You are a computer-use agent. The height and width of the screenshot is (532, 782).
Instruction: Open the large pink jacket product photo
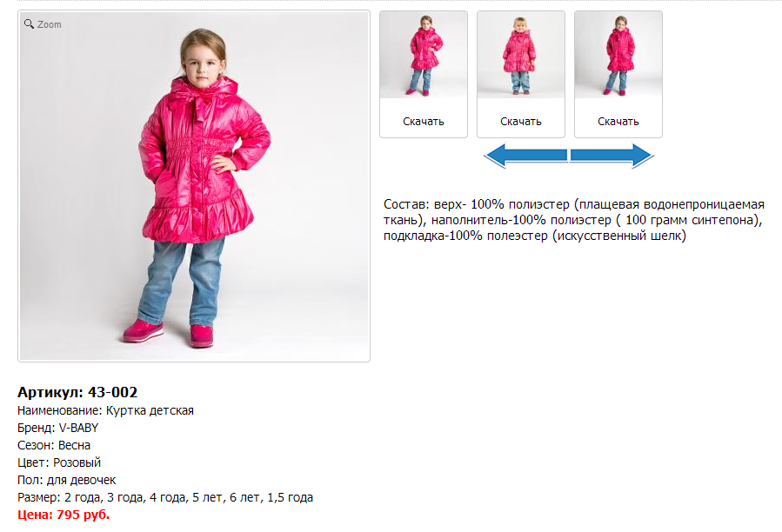point(194,186)
